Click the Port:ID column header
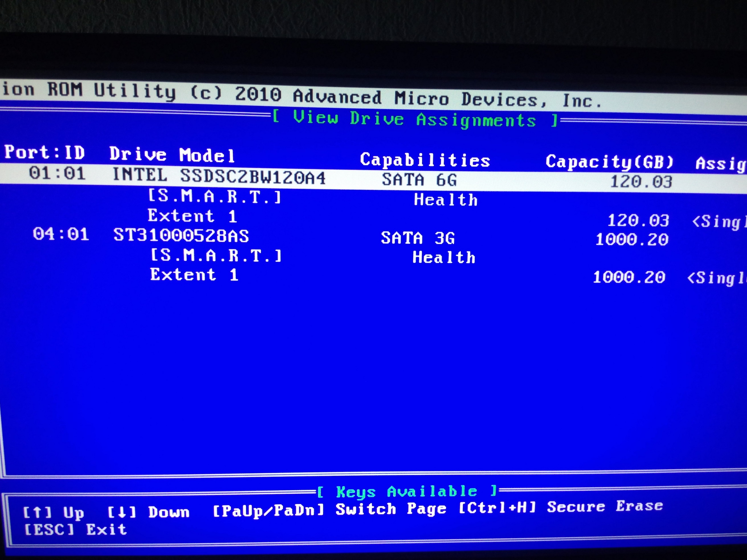 [x=44, y=152]
